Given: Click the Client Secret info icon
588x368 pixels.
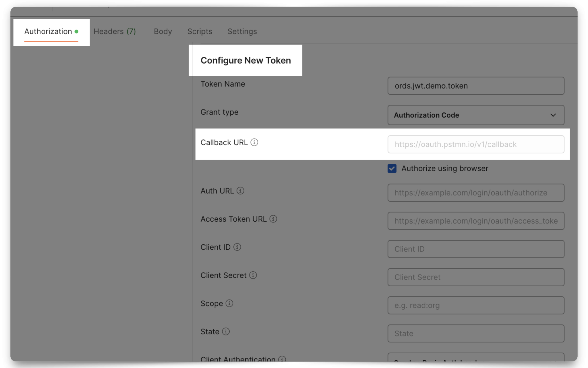Looking at the screenshot, I should pos(253,275).
